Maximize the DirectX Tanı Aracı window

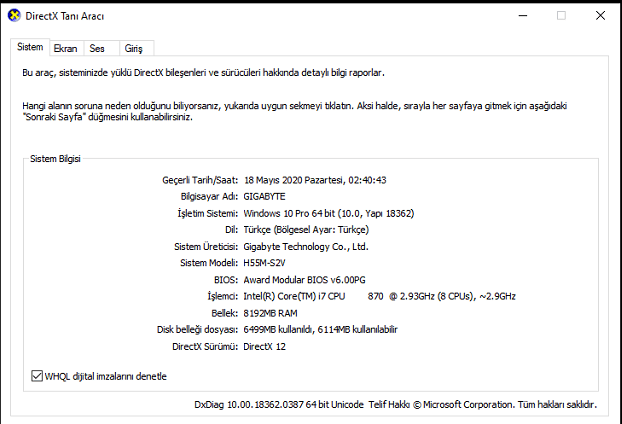(x=561, y=16)
